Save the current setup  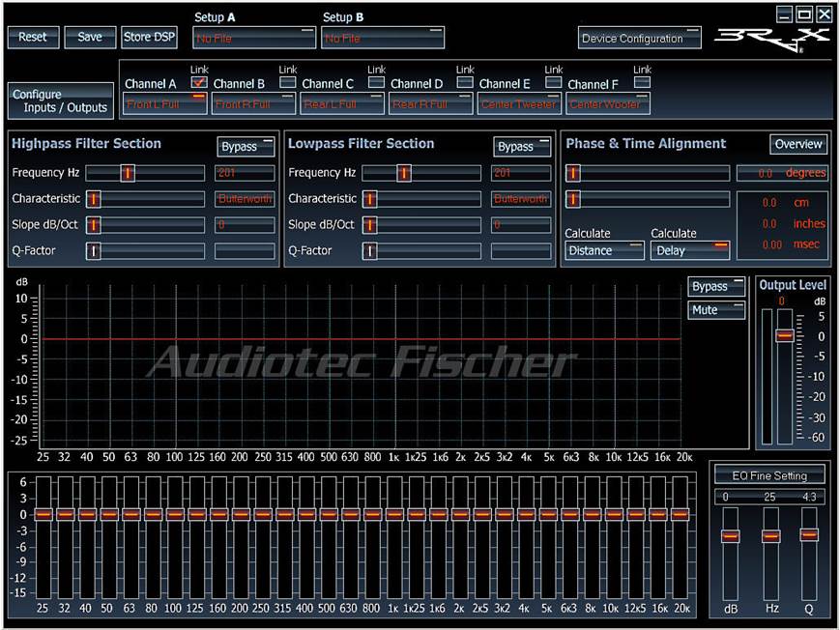click(x=90, y=38)
